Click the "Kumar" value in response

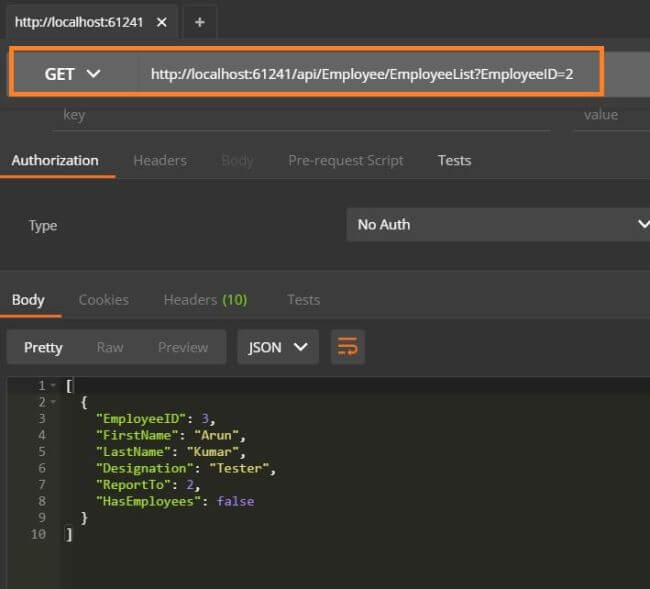pos(212,452)
